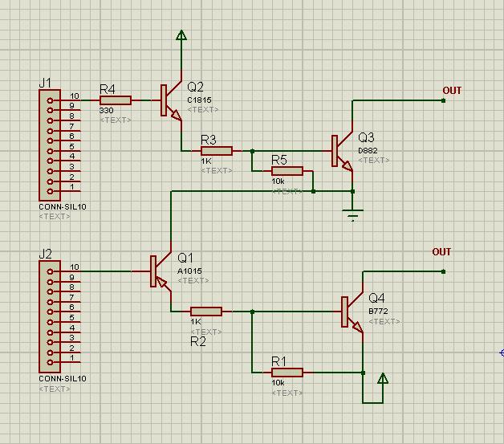Select resistor R5 10k body
This screenshot has width=504, height=444.
point(287,171)
